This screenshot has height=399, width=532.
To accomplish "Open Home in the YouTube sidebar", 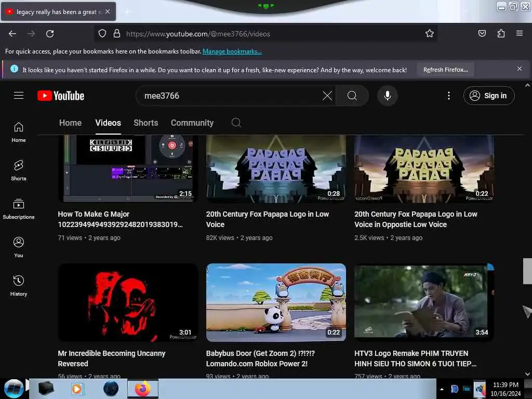I will coord(19,132).
